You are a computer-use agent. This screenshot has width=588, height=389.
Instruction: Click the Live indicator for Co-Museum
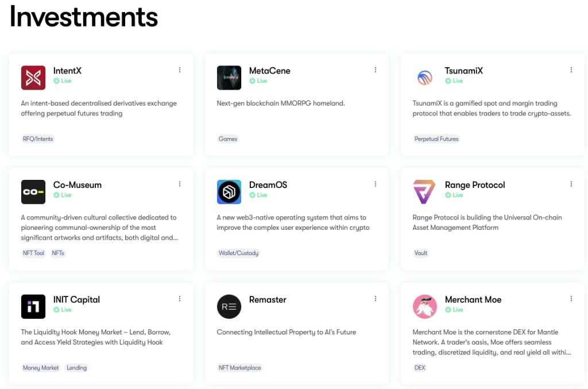point(62,195)
